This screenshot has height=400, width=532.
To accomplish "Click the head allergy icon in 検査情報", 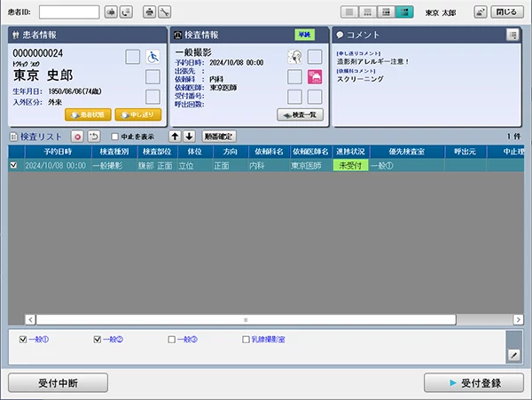I will pos(294,57).
